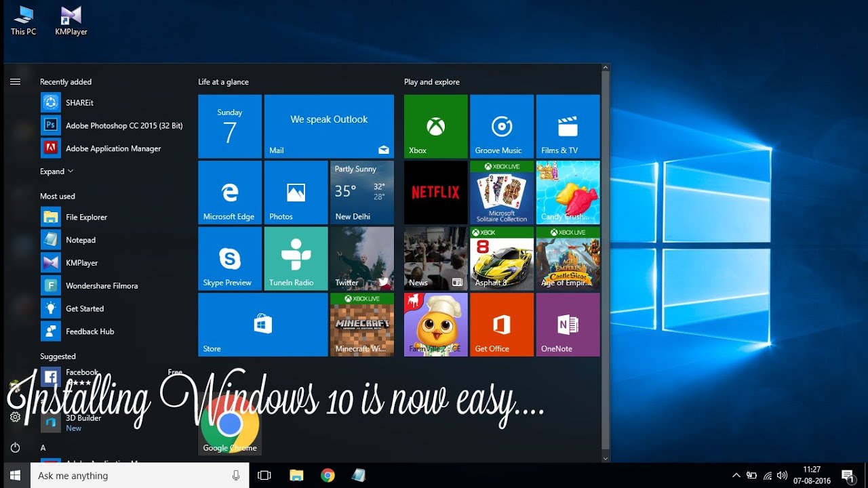
Task: Open Feedback Hub
Action: (112, 331)
